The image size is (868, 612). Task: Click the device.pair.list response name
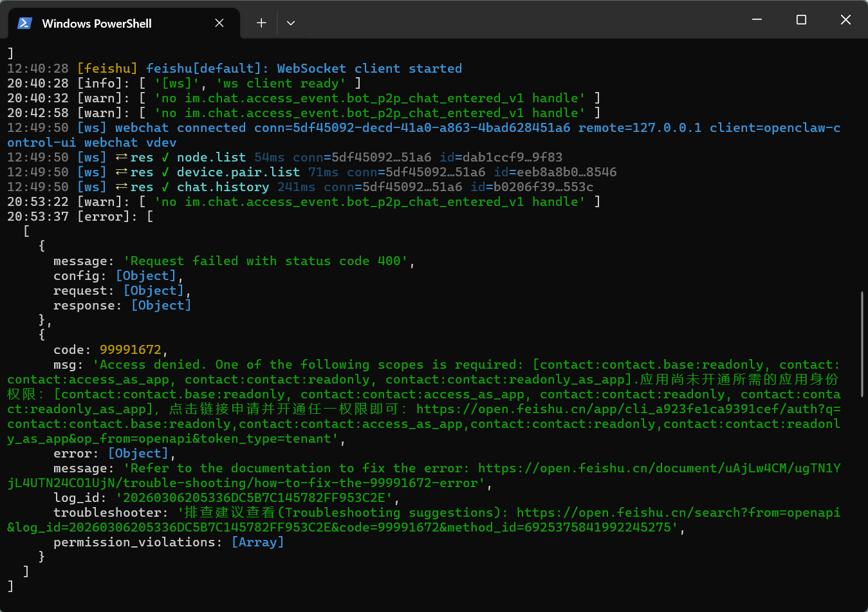click(239, 172)
